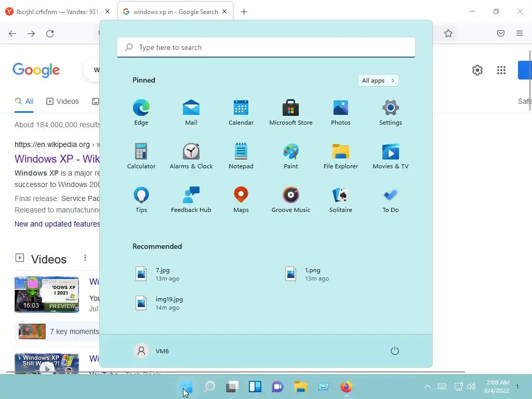Open the Windows XP Wikipedia result
The width and height of the screenshot is (532, 399).
pos(57,159)
